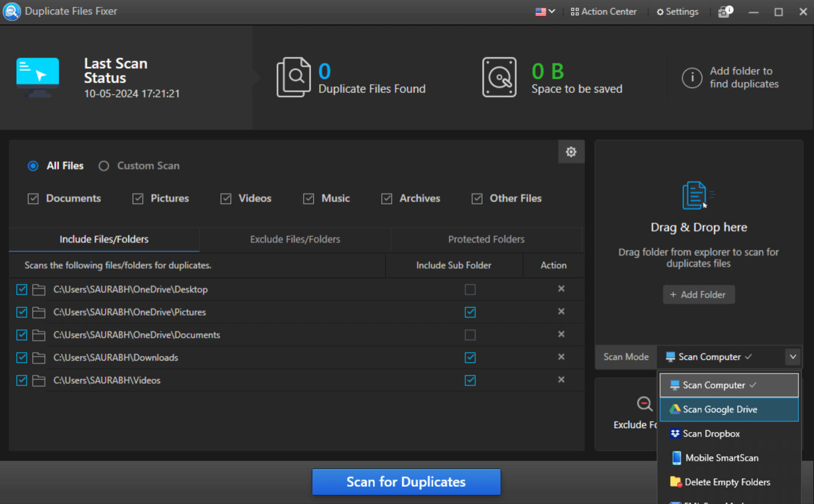Screen dimensions: 814x504
Task: Switch to Exclude Files/Folders tab
Action: [295, 240]
